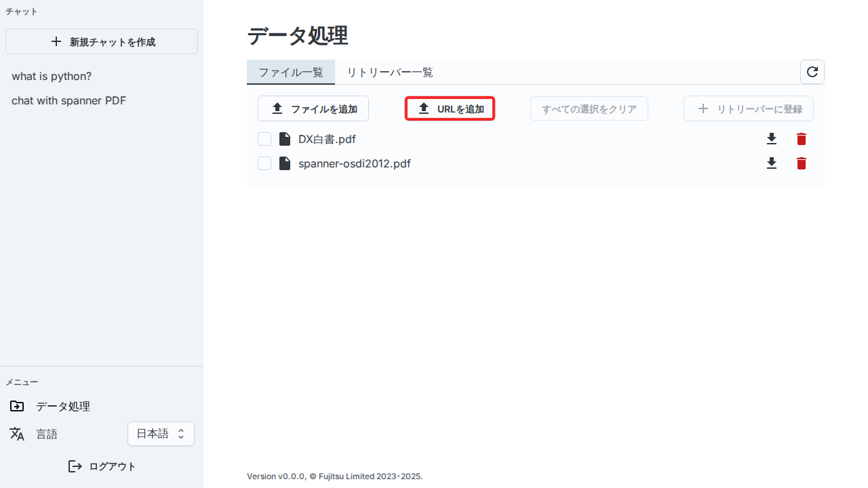868x488 pixels.
Task: Delete spanner-osdi2012.pdf with trash icon
Action: pos(802,163)
